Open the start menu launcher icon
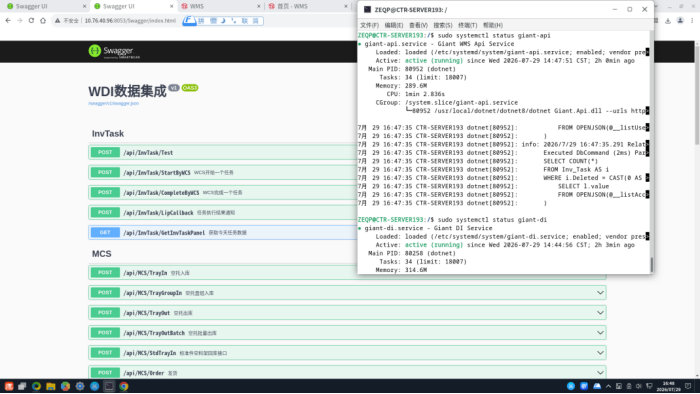Screen dimensions: 700x394 [x=9, y=386]
